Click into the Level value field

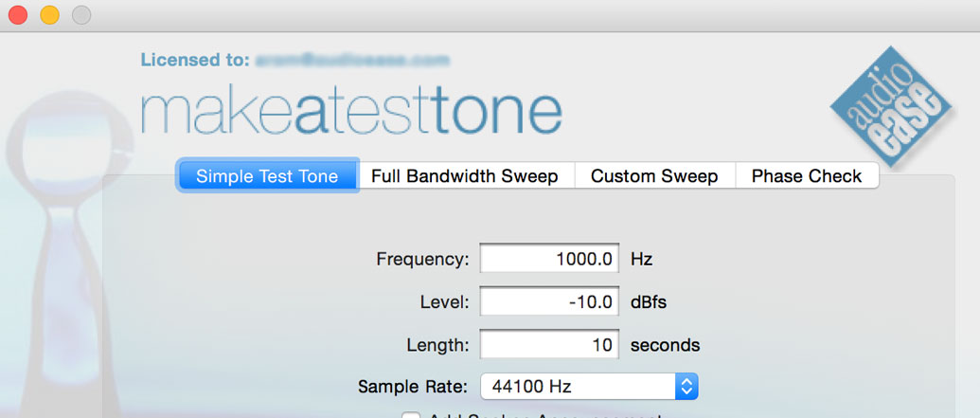coord(549,302)
